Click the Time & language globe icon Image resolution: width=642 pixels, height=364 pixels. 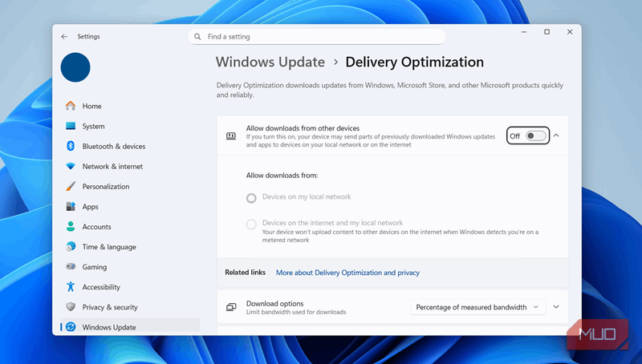(71, 247)
